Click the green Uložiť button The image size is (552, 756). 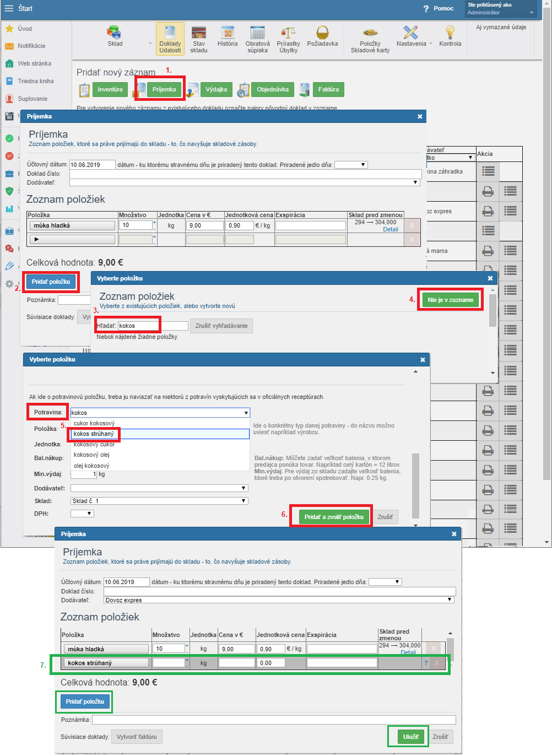[411, 737]
